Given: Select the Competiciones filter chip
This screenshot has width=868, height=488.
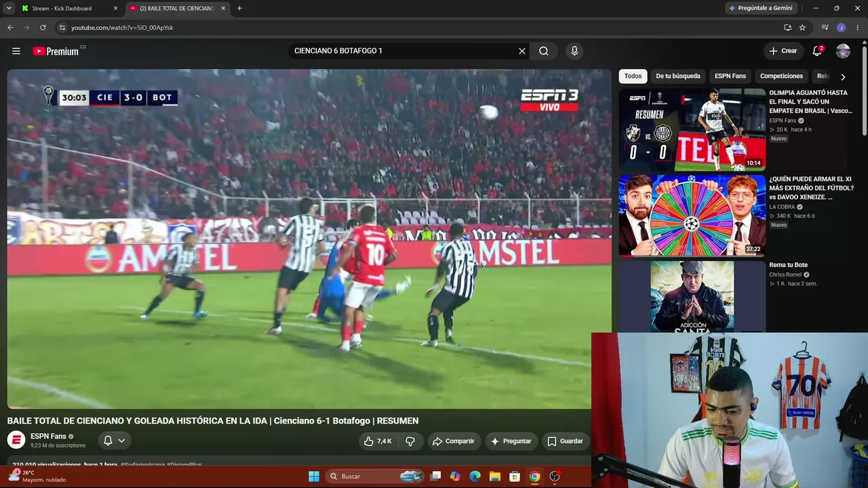Looking at the screenshot, I should [781, 76].
